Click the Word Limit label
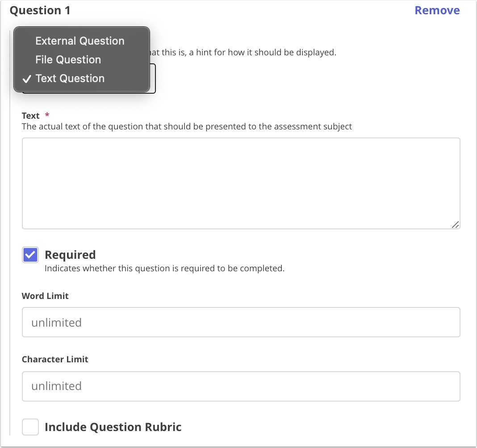 tap(45, 296)
